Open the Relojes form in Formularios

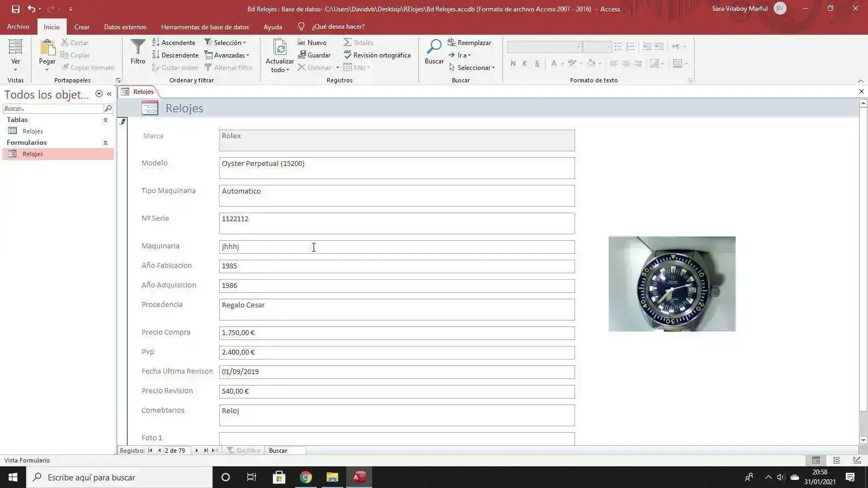click(33, 153)
